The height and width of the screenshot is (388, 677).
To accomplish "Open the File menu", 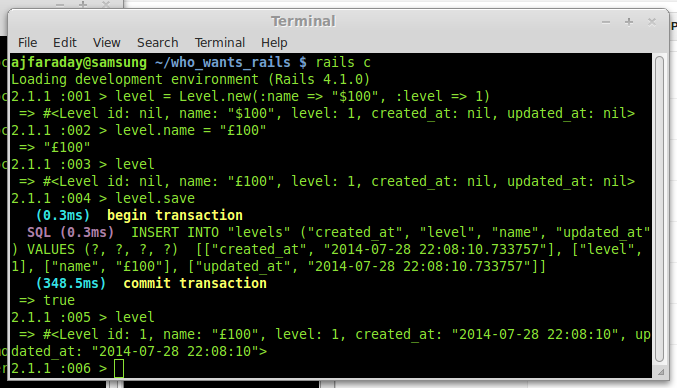I will [28, 43].
